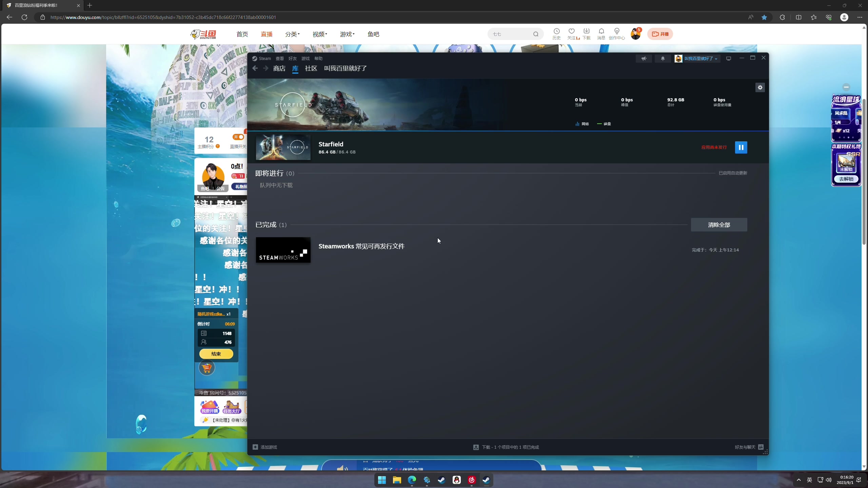Image resolution: width=868 pixels, height=488 pixels.
Task: Open the Steamworks item thumbnail
Action: [283, 250]
